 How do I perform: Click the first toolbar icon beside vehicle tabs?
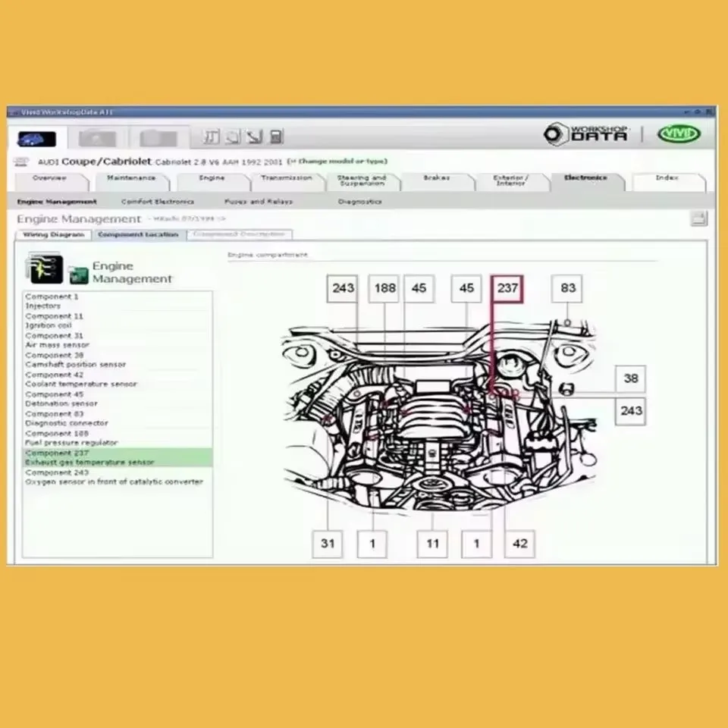tap(212, 136)
